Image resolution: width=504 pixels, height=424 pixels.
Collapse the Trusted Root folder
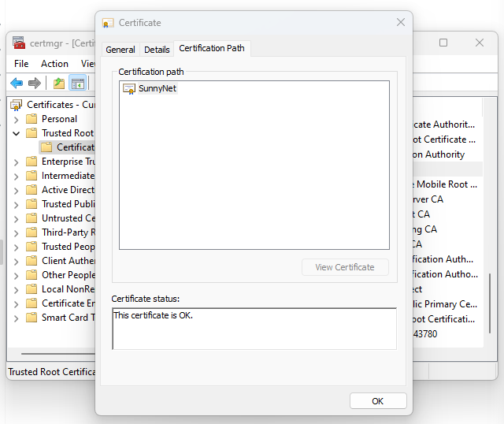tap(17, 133)
